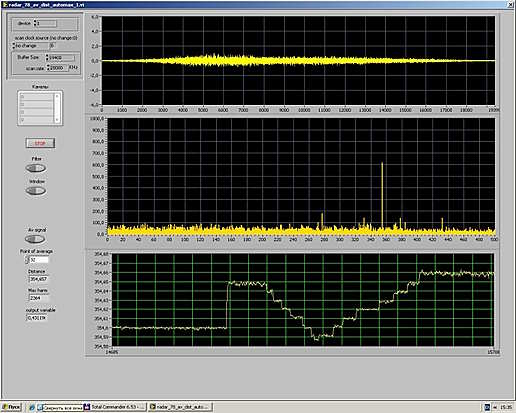Open the Windows Start button
This screenshot has width=516, height=413.
11,407
